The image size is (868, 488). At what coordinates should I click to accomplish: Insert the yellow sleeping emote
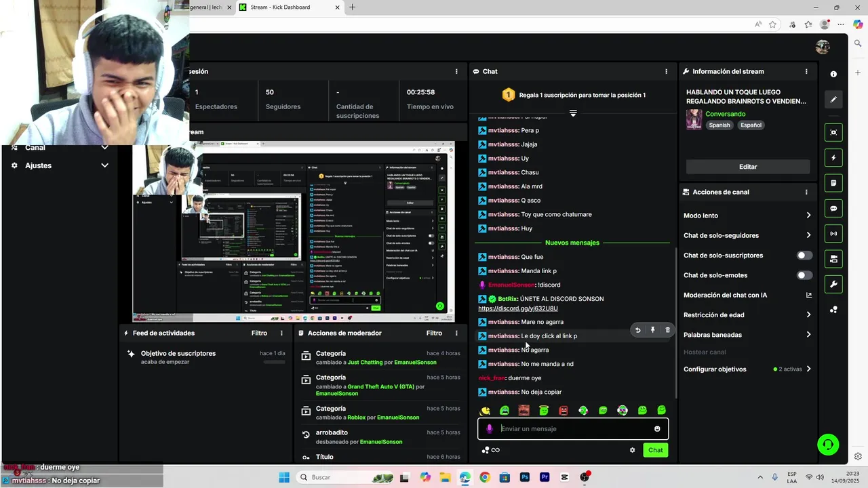pos(485,410)
